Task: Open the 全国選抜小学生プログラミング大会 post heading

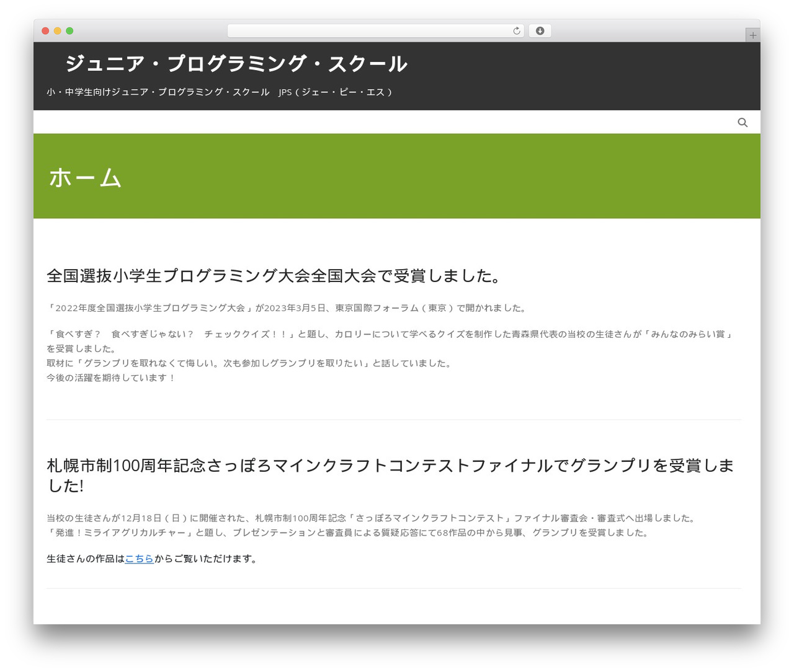Action: [x=275, y=276]
